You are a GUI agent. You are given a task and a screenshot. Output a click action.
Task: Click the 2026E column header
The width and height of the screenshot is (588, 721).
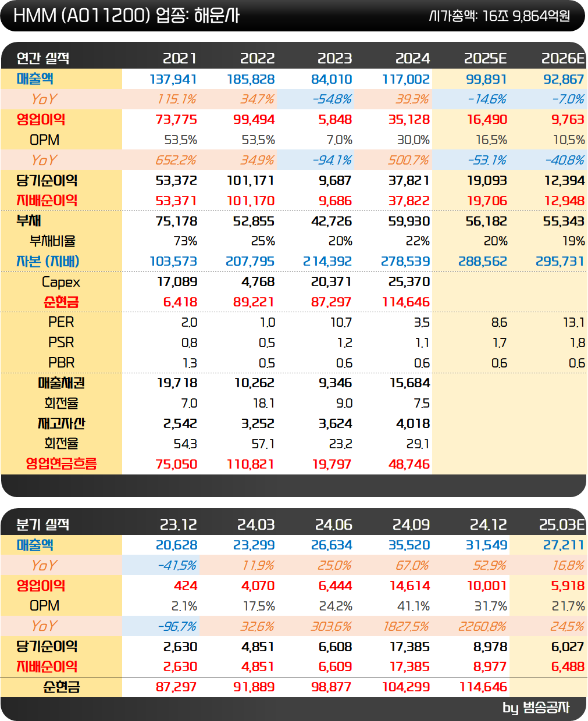coord(563,59)
